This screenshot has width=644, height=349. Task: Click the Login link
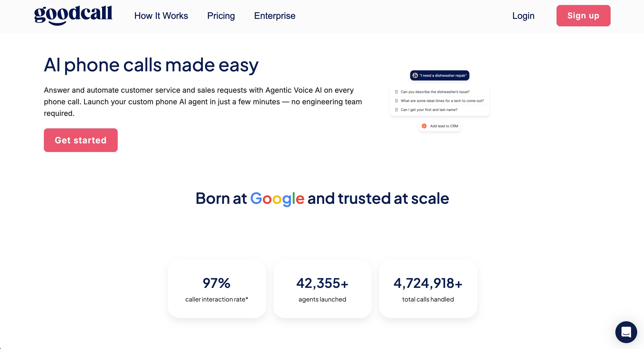(523, 16)
